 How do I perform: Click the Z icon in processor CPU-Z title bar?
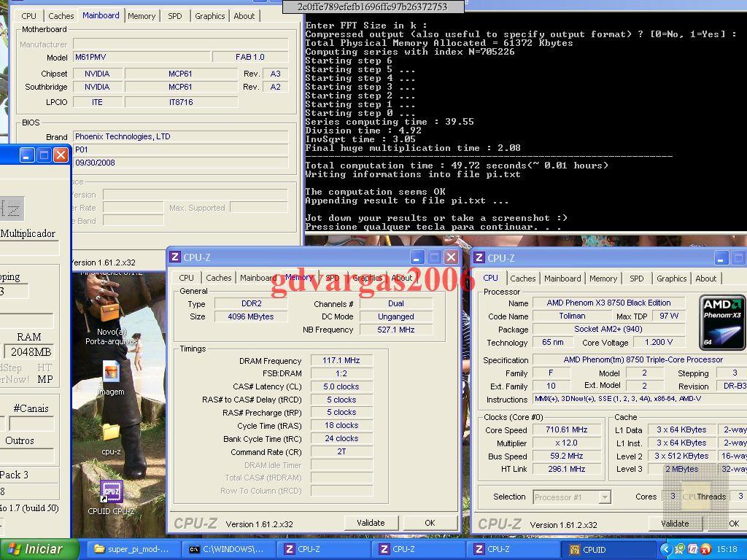(479, 257)
